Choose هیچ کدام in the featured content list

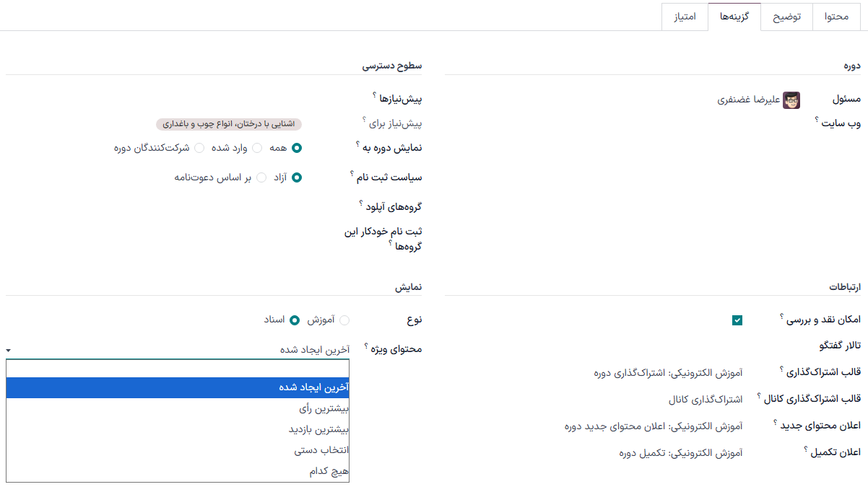tap(325, 472)
